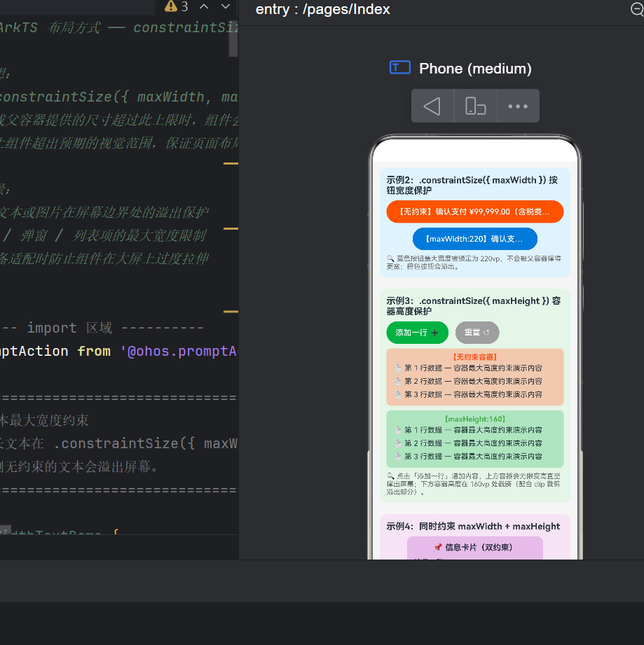Click the import 区域 comment line
The width and height of the screenshot is (644, 645).
pyautogui.click(x=102, y=328)
